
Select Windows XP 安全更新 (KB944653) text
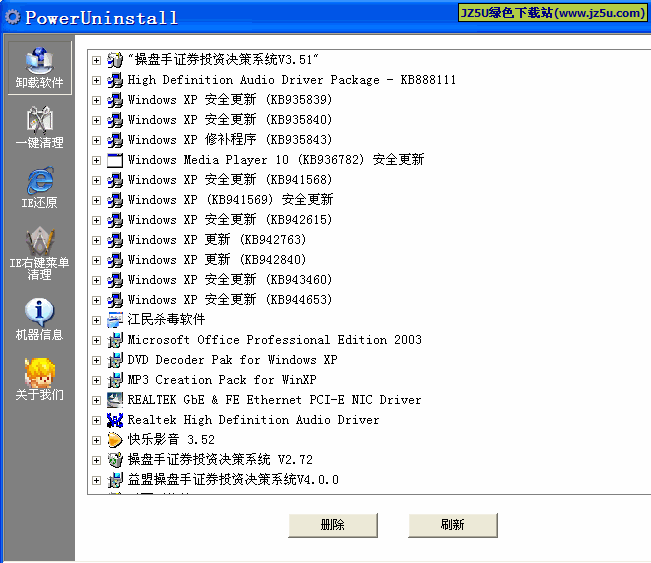click(230, 300)
